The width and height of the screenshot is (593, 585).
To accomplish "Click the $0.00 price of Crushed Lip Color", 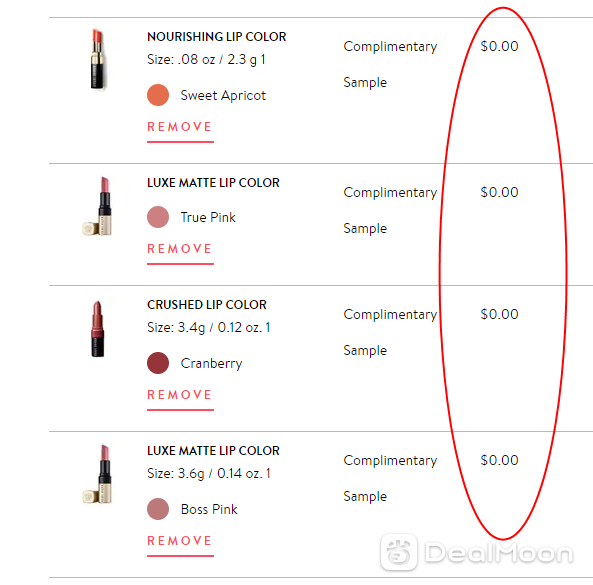I will [499, 314].
